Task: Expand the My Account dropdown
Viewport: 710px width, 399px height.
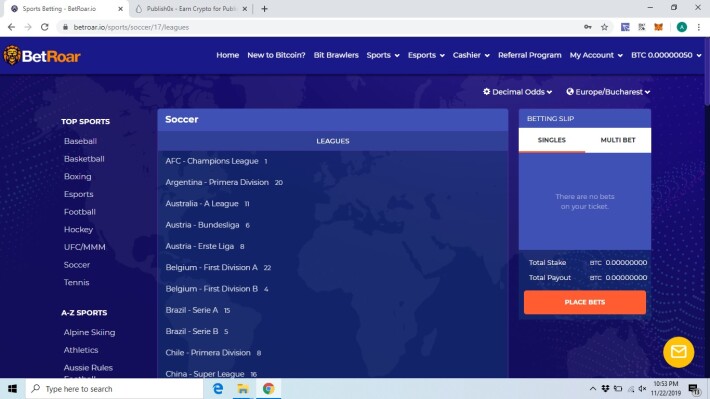Action: (596, 55)
